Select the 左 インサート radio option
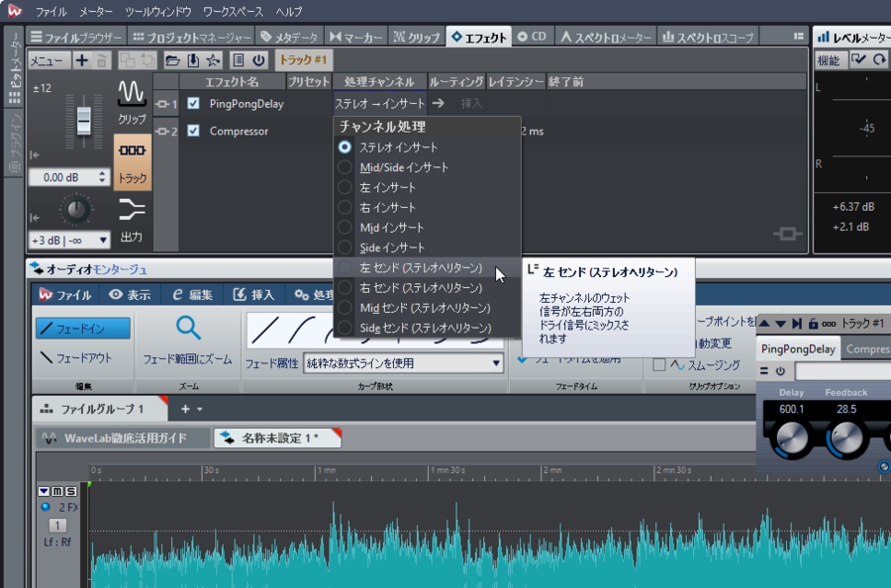Screen dimensions: 891x588 [x=345, y=187]
